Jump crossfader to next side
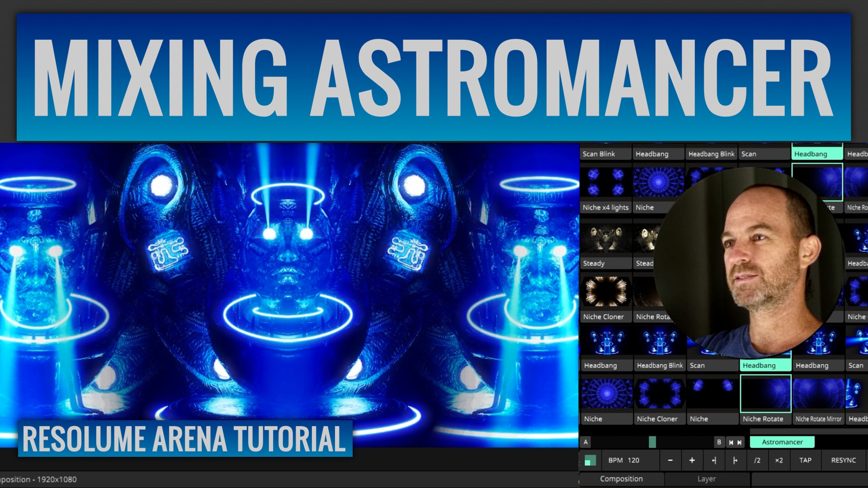868x488 pixels. point(740,442)
